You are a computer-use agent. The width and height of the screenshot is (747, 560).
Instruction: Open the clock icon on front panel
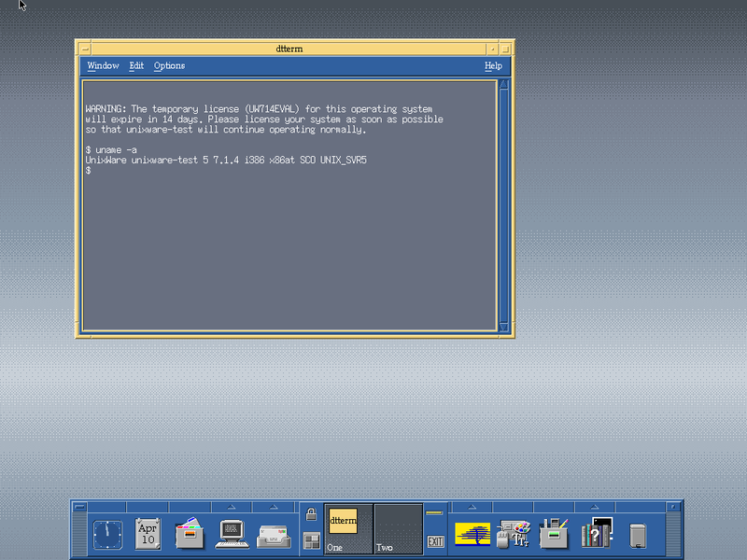tap(107, 535)
